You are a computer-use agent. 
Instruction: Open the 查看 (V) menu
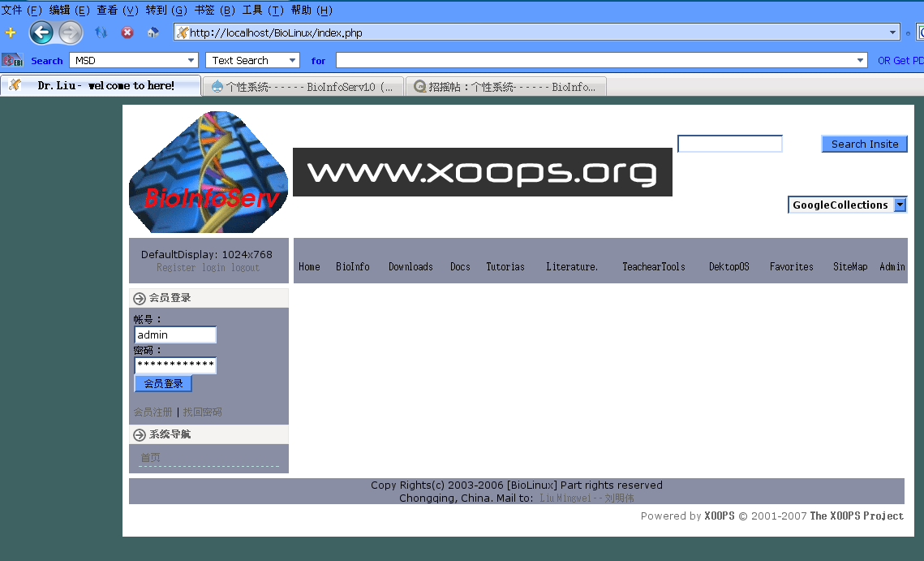118,10
